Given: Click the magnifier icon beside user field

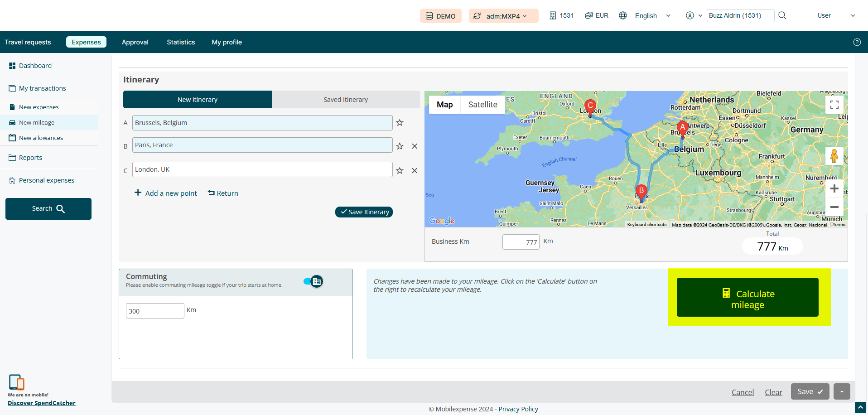Looking at the screenshot, I should (x=782, y=15).
